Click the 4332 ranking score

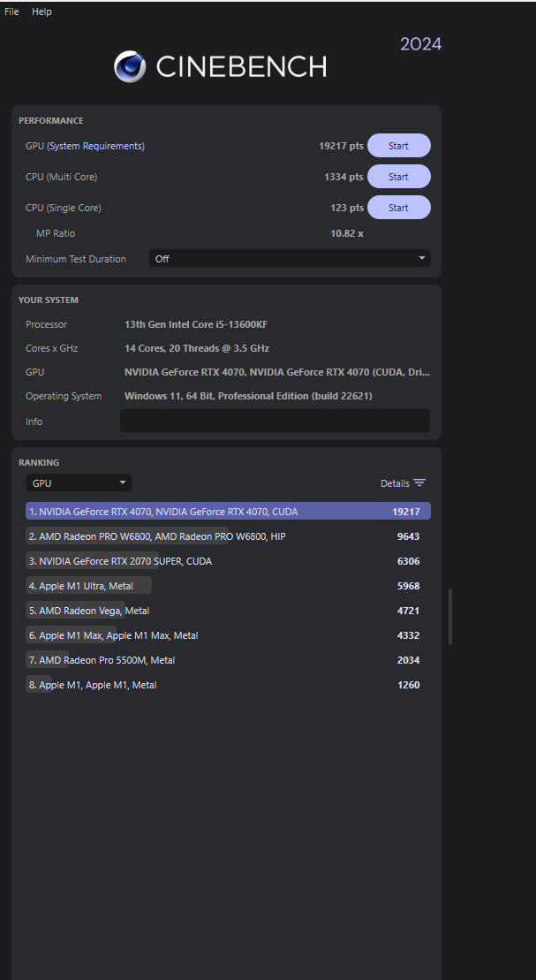[x=409, y=635]
